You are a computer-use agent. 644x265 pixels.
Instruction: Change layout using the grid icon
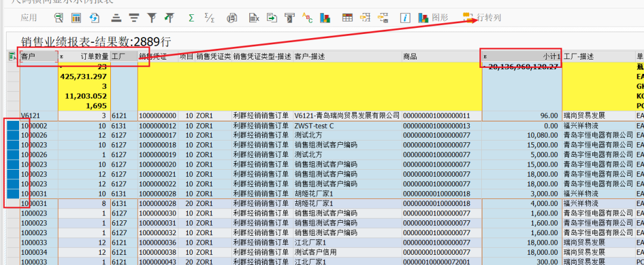(348, 18)
